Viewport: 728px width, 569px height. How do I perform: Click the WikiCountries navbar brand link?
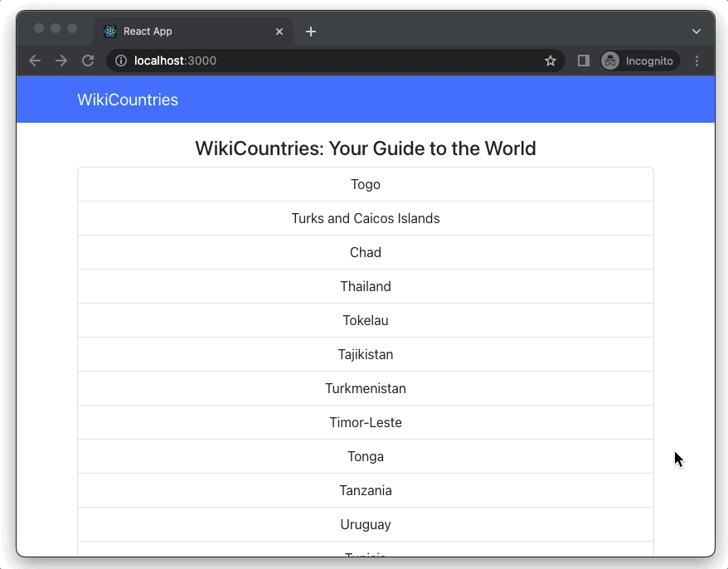128,100
